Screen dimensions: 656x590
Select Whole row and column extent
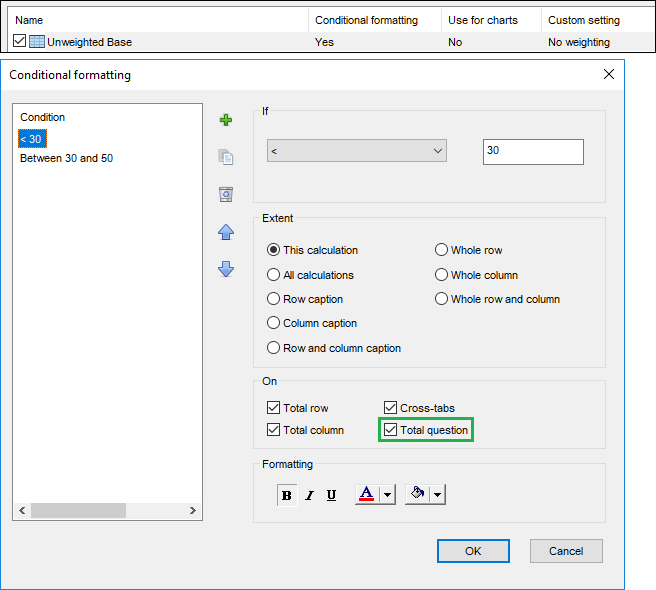(x=497, y=299)
